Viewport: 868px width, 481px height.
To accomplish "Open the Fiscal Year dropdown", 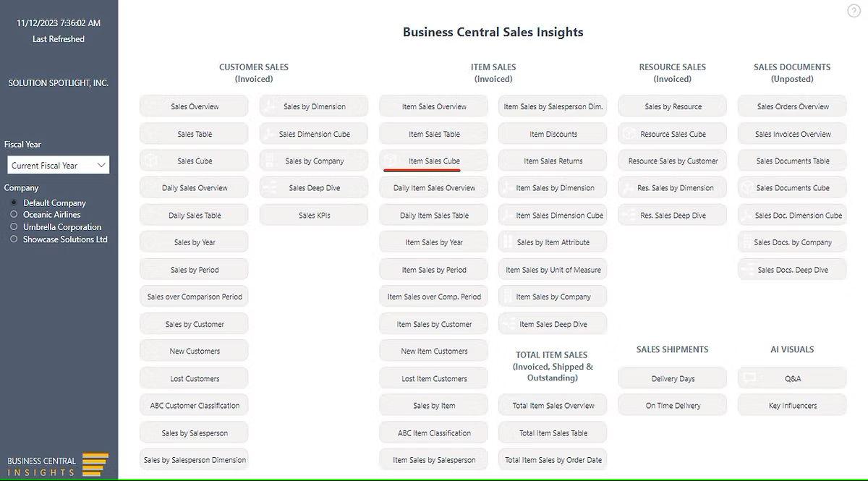I will [58, 166].
